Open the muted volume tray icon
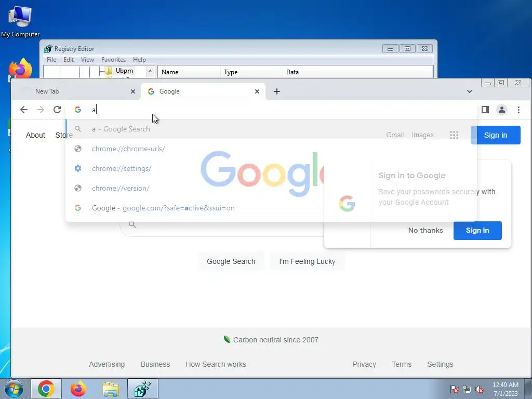The height and width of the screenshot is (399, 532). tap(480, 389)
